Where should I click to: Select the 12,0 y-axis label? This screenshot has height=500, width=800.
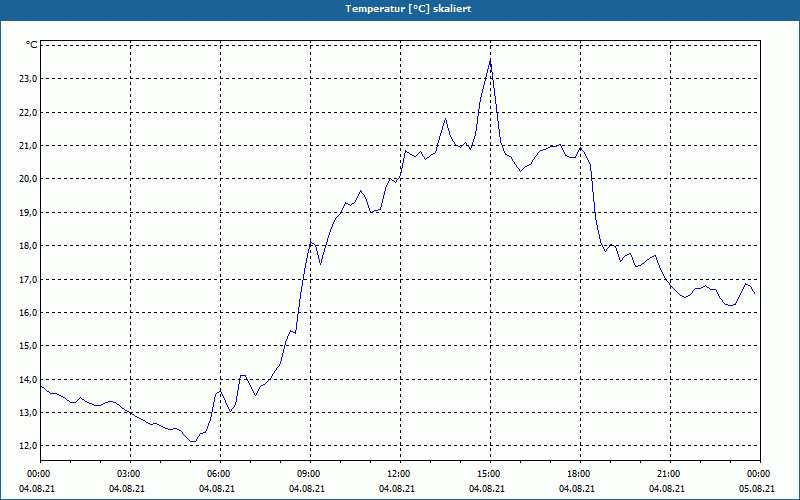click(29, 445)
